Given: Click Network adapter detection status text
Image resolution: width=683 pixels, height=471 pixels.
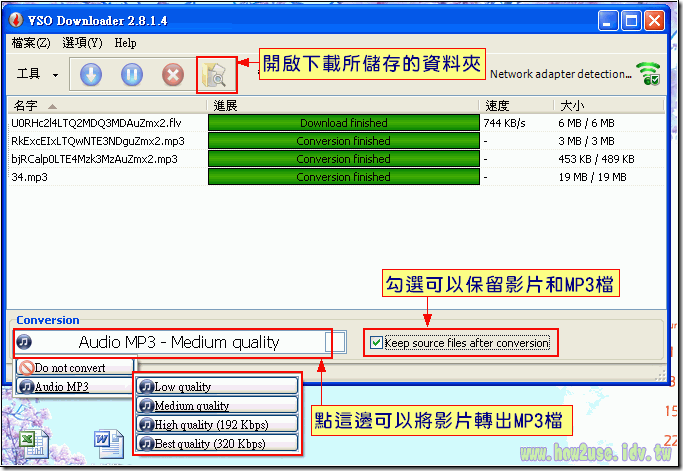Looking at the screenshot, I should [x=561, y=74].
